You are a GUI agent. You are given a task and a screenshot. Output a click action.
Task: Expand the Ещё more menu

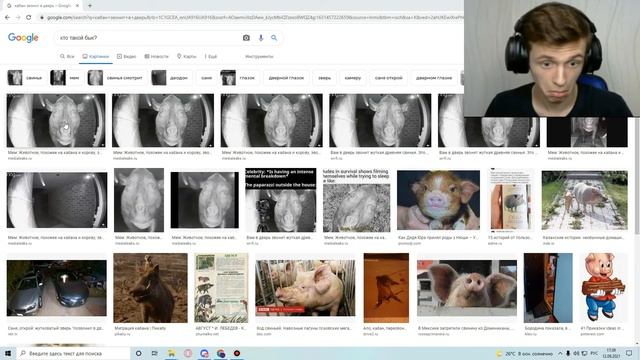(211, 56)
